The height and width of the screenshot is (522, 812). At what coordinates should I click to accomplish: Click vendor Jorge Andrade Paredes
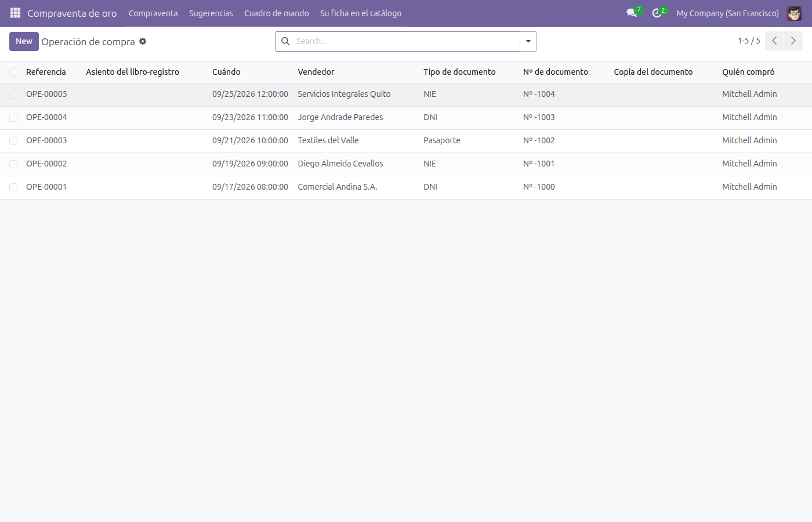pyautogui.click(x=340, y=117)
